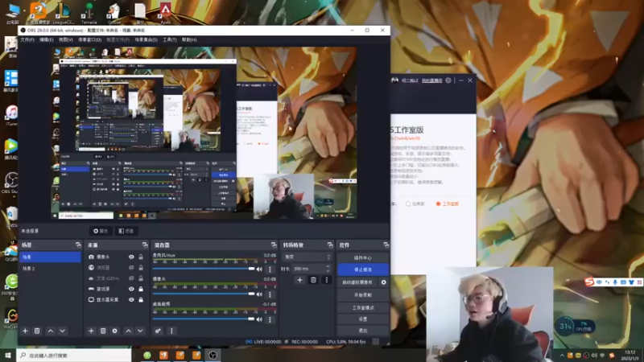Remove scene transition with trash icon

(x=313, y=280)
